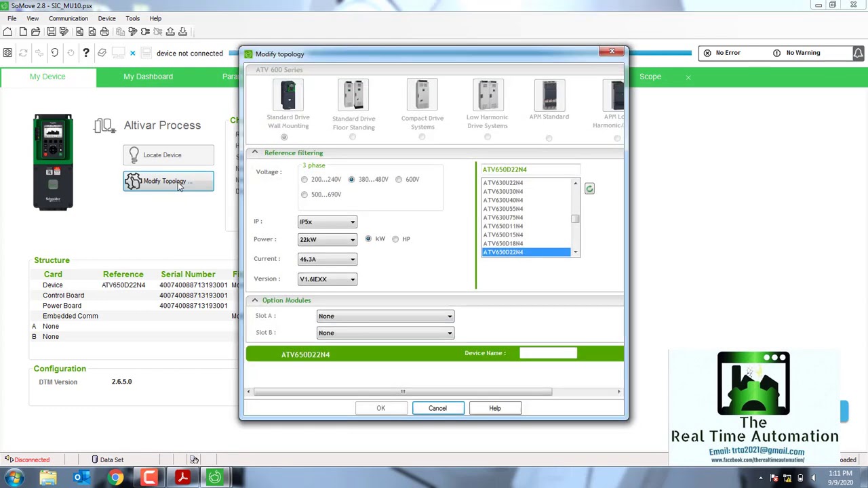Open Chrome from the taskbar
Image resolution: width=868 pixels, height=488 pixels.
[116, 478]
